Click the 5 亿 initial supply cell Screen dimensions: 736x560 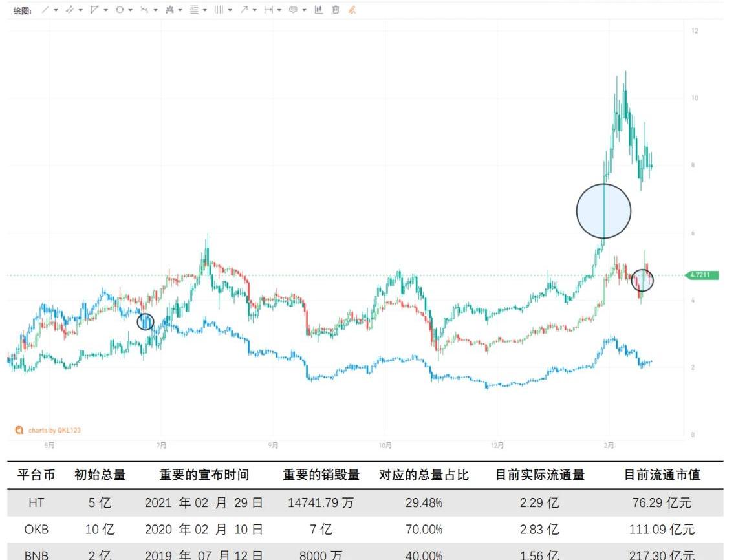[100, 502]
